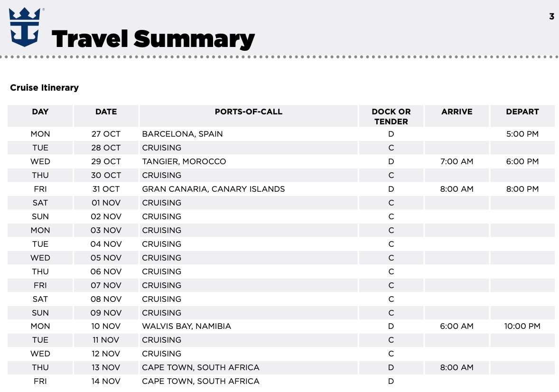
Task: Click the DOCK OR TENDER column header
Action: click(391, 116)
